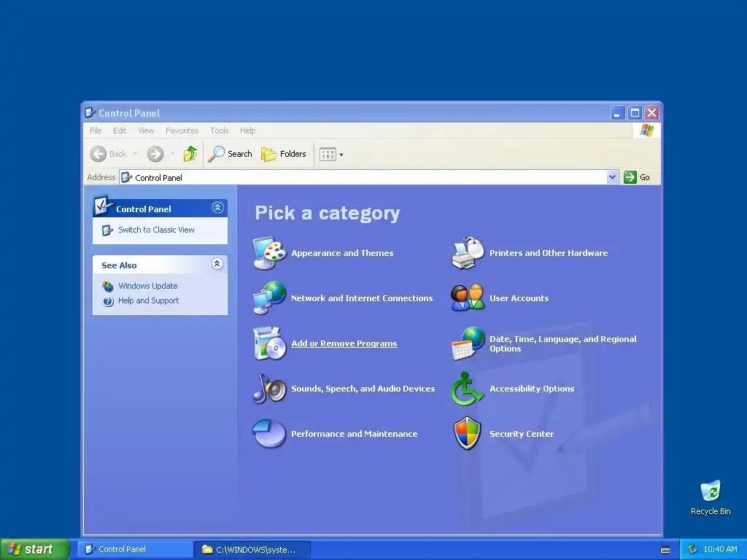Click the Sounds, Speech, and Audio Devices icon
This screenshot has width=747, height=560.
pyautogui.click(x=269, y=389)
